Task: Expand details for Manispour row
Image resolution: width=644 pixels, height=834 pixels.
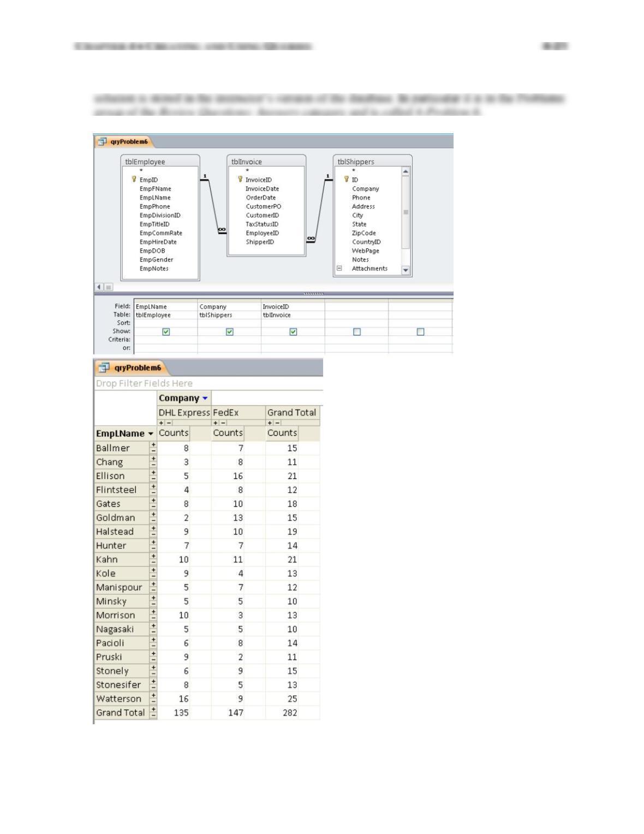Action: coord(153,584)
